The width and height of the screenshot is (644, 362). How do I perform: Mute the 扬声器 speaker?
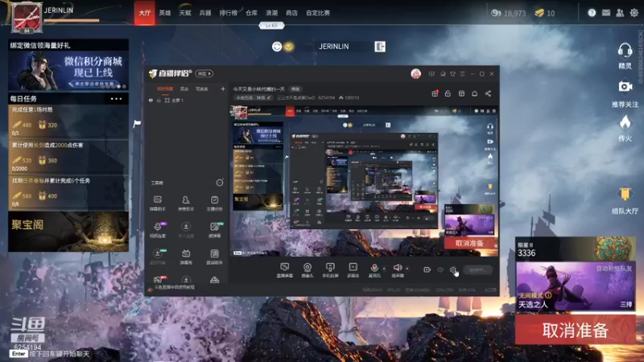coord(397,270)
